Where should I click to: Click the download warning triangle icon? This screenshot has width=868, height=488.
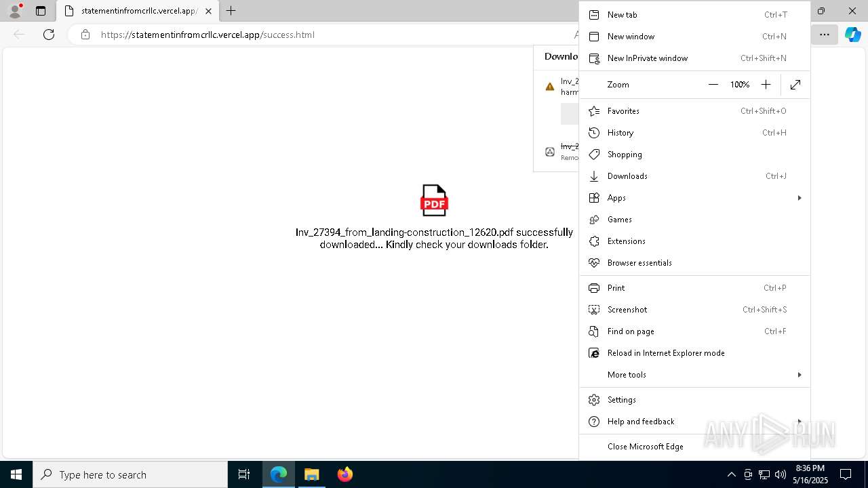coord(550,87)
